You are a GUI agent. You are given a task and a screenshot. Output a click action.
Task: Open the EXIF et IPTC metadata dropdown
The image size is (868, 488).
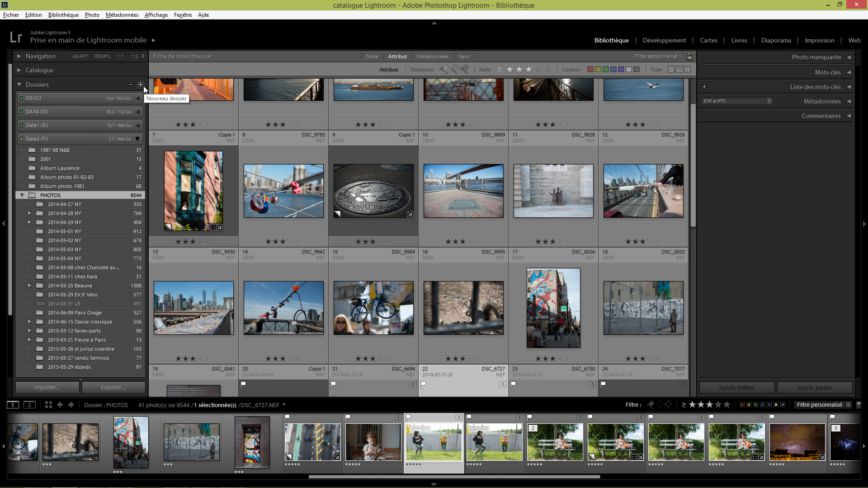(737, 101)
